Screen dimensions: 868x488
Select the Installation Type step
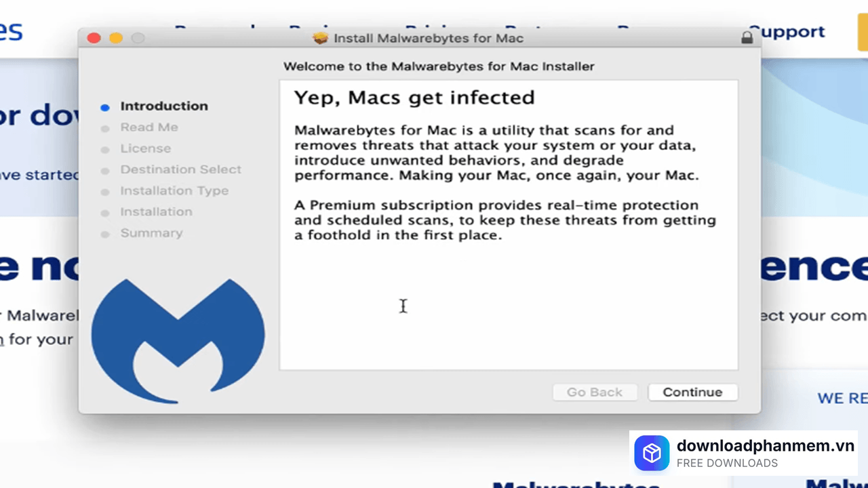174,191
